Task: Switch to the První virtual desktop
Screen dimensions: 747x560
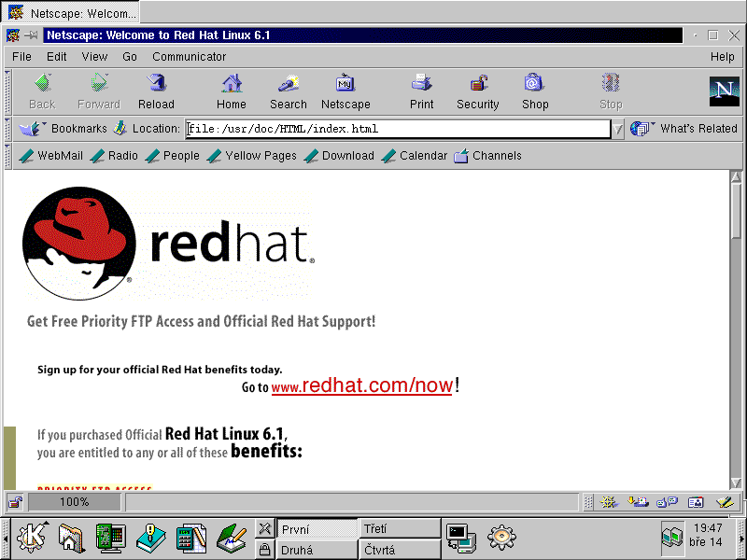Action: (x=317, y=529)
